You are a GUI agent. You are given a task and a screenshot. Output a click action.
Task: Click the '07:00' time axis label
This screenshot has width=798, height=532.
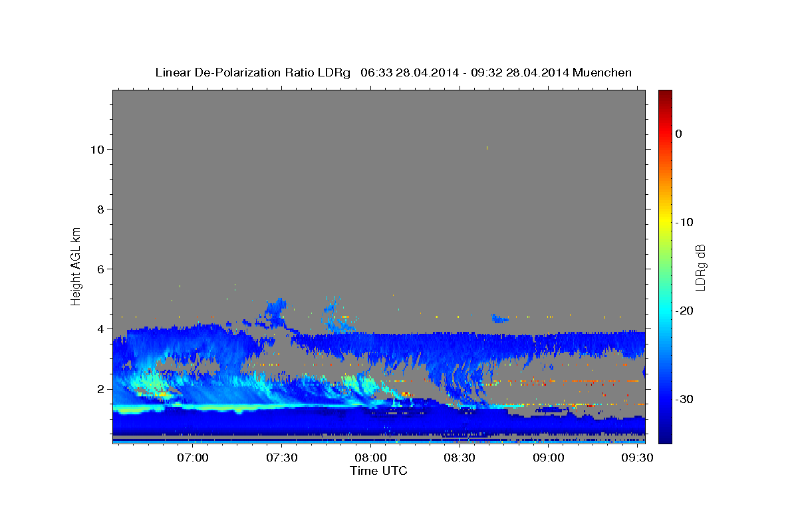(194, 458)
